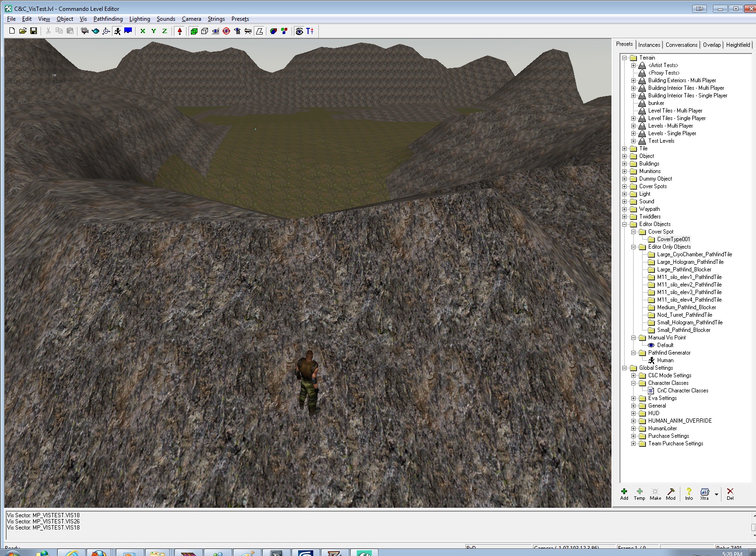Image resolution: width=756 pixels, height=556 pixels.
Task: Click the Info button
Action: [x=689, y=494]
